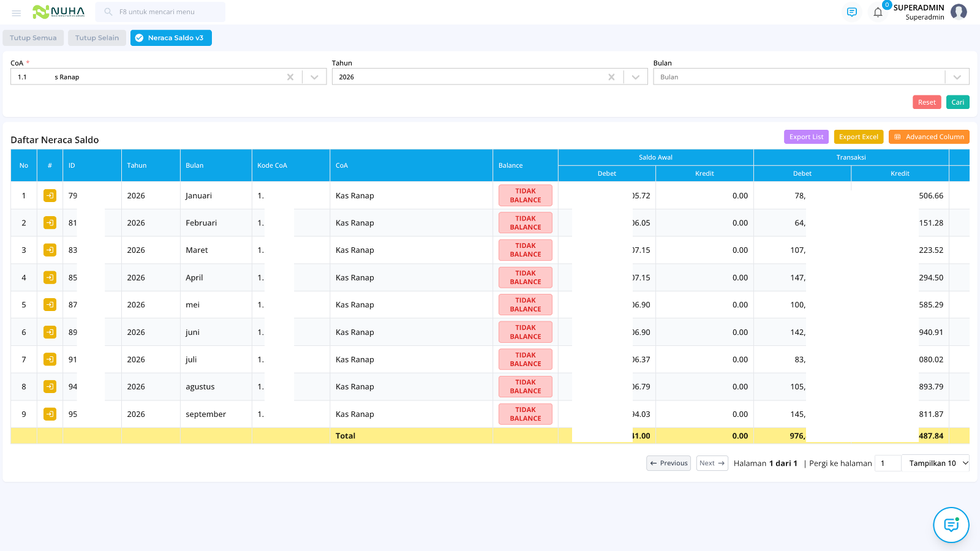Image resolution: width=980 pixels, height=551 pixels.
Task: Click Tutup Semua tab button
Action: [x=33, y=38]
